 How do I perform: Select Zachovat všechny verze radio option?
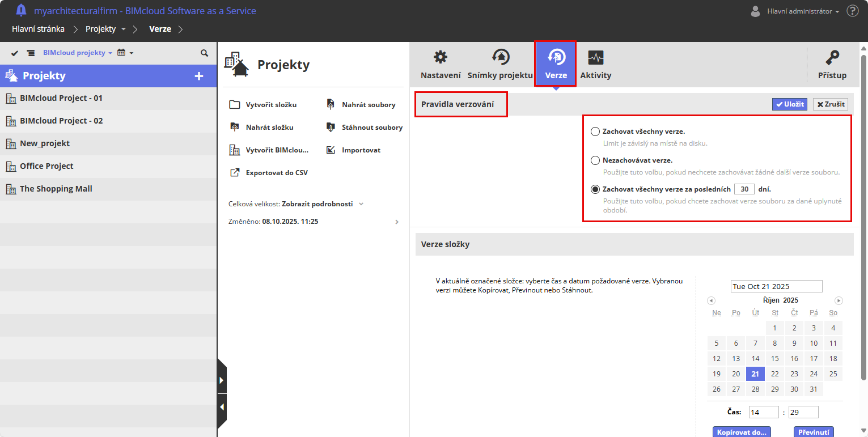(x=595, y=131)
